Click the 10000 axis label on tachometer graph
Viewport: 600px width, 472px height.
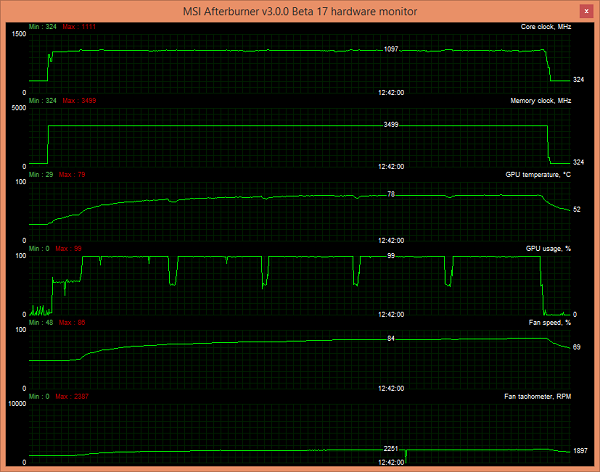[16, 405]
